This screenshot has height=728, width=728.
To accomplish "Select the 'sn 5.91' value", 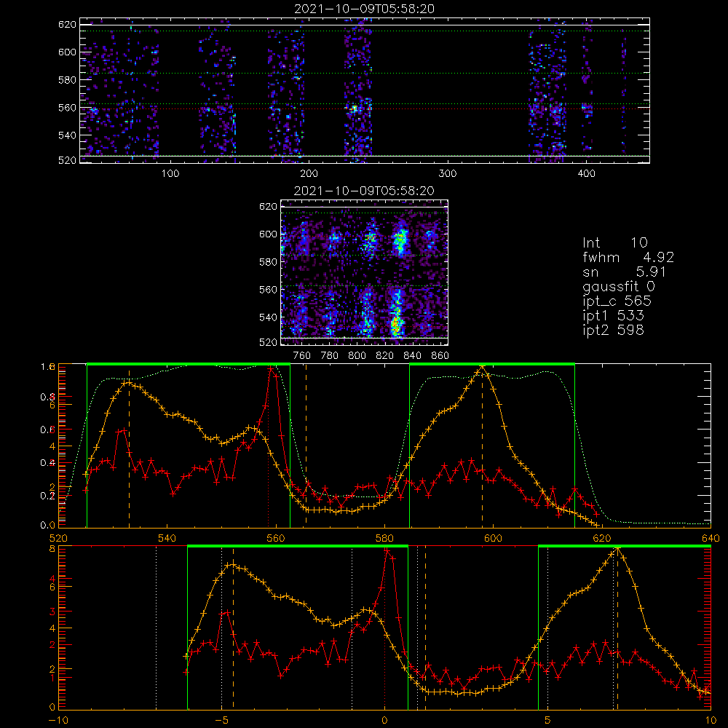I will 625,272.
